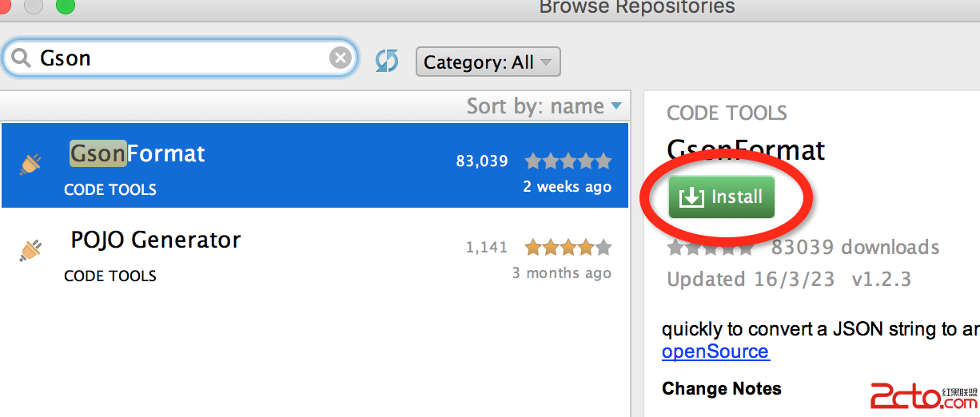
Task: Click the '83039 downloads' text in details
Action: (x=855, y=248)
